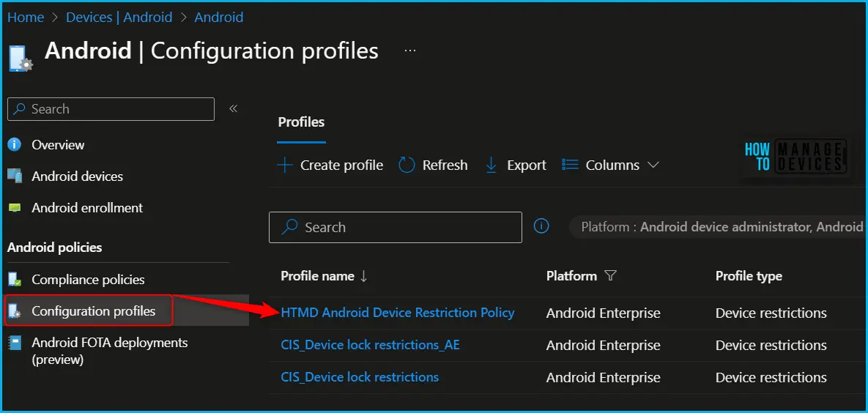The height and width of the screenshot is (413, 868).
Task: Click the Android enrollment icon
Action: pyautogui.click(x=15, y=208)
